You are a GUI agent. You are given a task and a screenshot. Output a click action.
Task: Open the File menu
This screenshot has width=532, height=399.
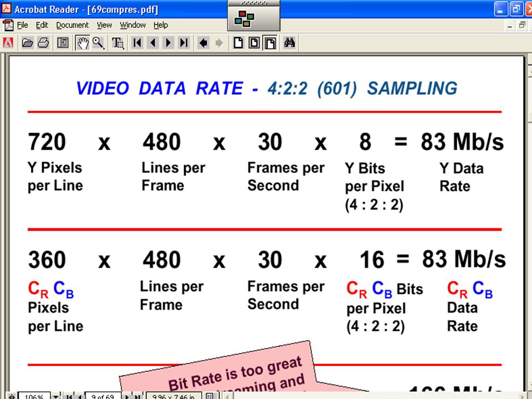coord(22,25)
